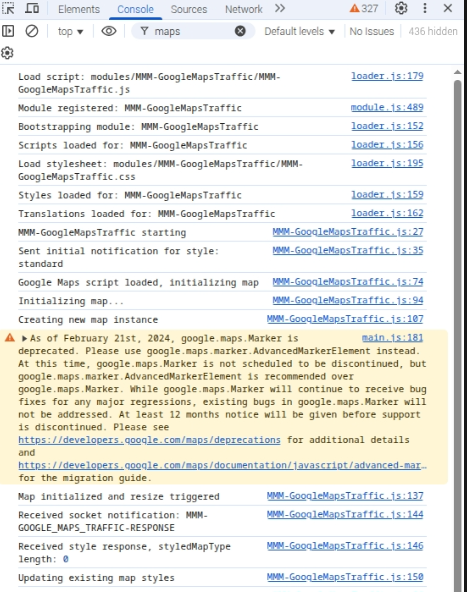The height and width of the screenshot is (592, 467).
Task: Select 'Scripts loaded for' log message
Action: [x=133, y=145]
